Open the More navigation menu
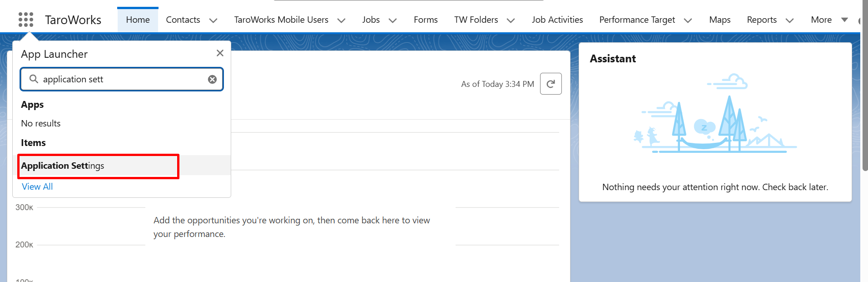The image size is (868, 282). coord(829,20)
